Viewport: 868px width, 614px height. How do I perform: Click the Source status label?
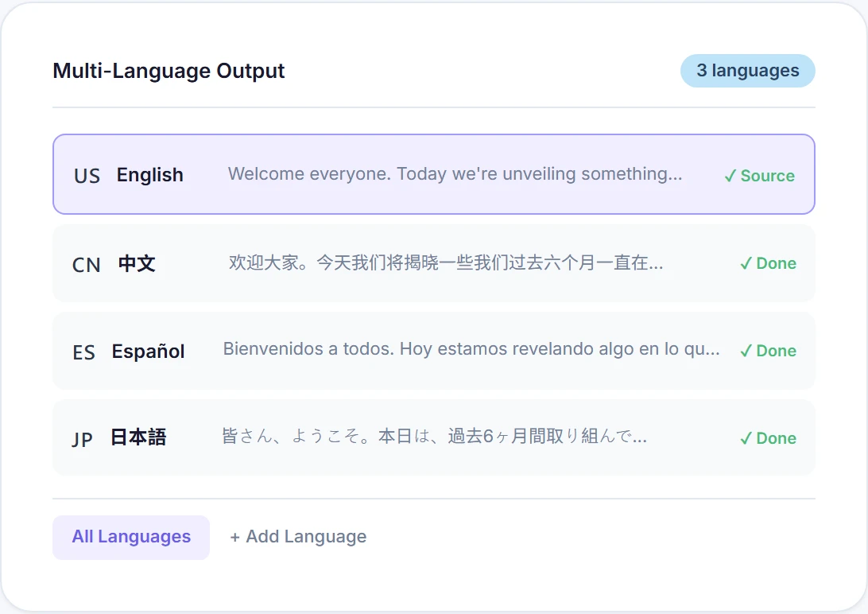coord(765,175)
